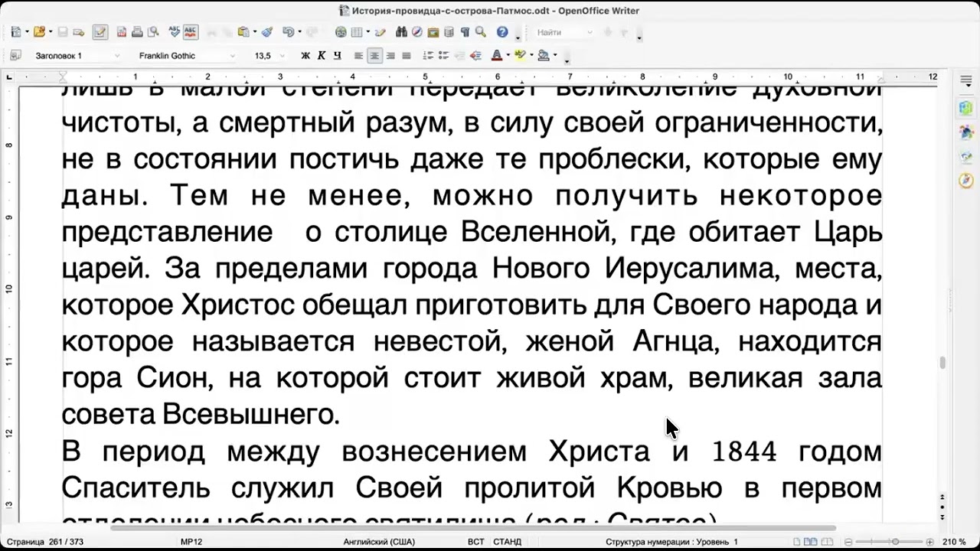
Task: Click the Paste icon
Action: pyautogui.click(x=243, y=32)
